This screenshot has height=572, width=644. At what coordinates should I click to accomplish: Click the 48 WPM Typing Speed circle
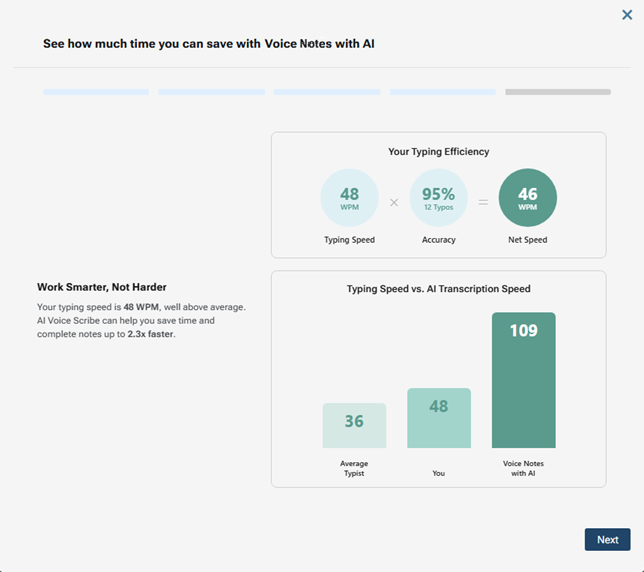tap(349, 197)
